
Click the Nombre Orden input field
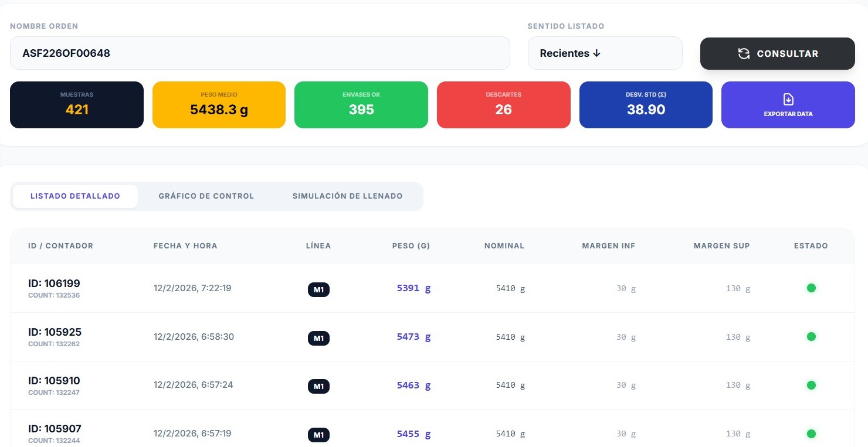click(259, 53)
